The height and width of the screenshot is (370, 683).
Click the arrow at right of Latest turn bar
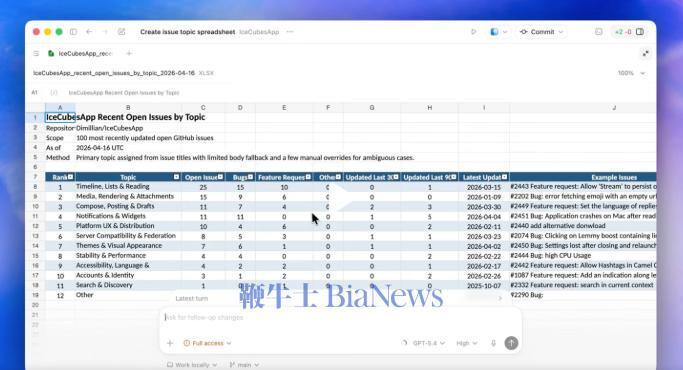[x=500, y=299]
